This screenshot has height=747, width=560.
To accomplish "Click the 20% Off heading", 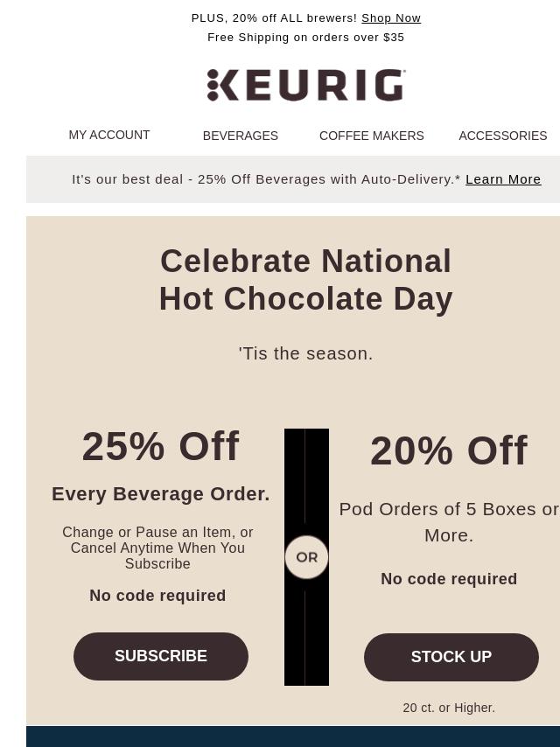I will coord(449,450).
